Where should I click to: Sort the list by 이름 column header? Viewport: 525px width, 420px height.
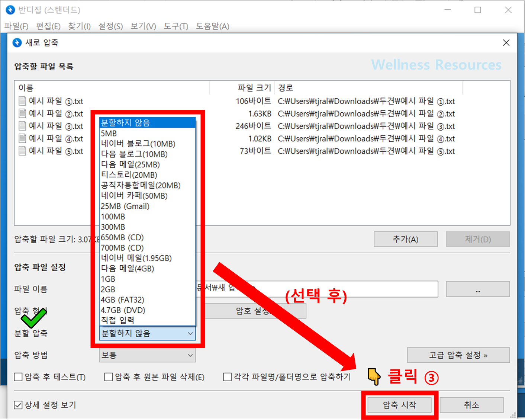tap(112, 88)
